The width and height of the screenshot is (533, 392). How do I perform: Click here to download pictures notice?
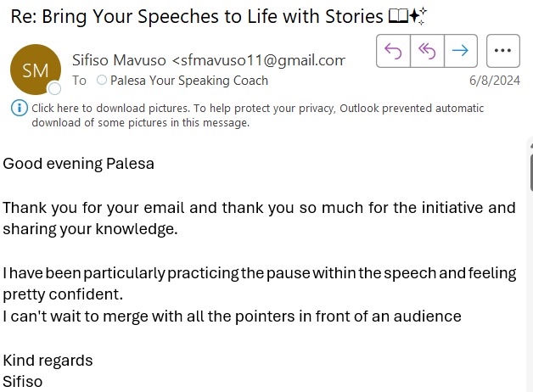click(258, 115)
